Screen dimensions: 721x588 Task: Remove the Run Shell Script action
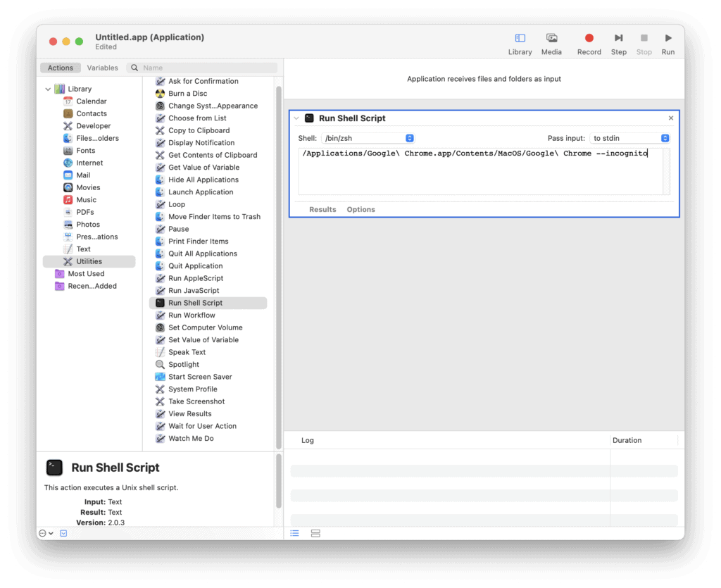pos(671,118)
